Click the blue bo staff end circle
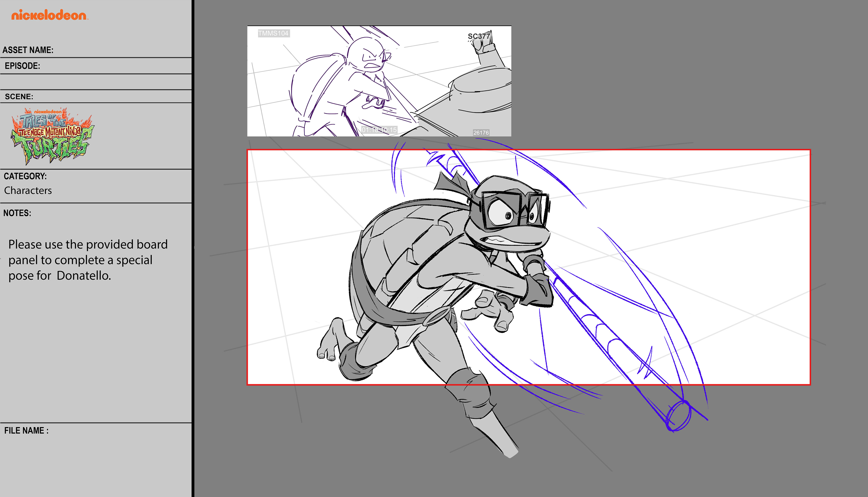 (678, 416)
